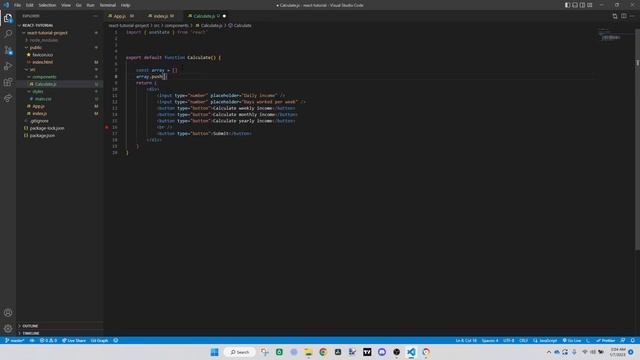Switch to the index.js editor tab

pyautogui.click(x=161, y=16)
